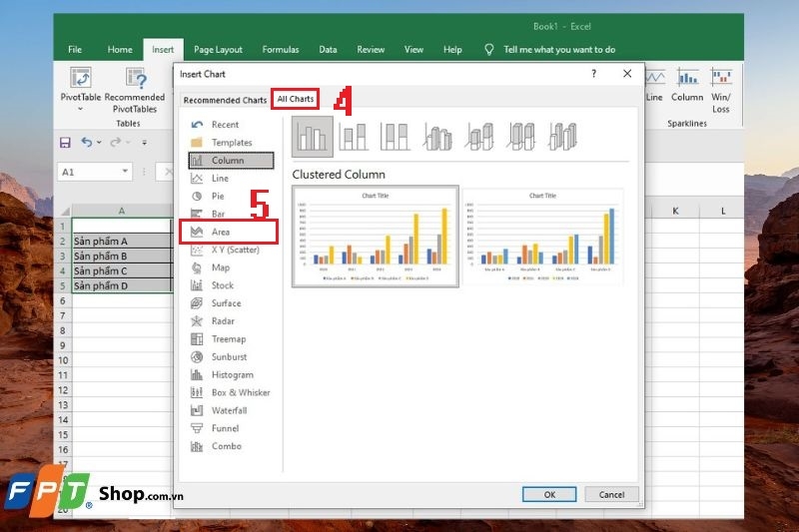Open the Review ribbon tab
Image resolution: width=799 pixels, height=532 pixels.
click(x=371, y=49)
